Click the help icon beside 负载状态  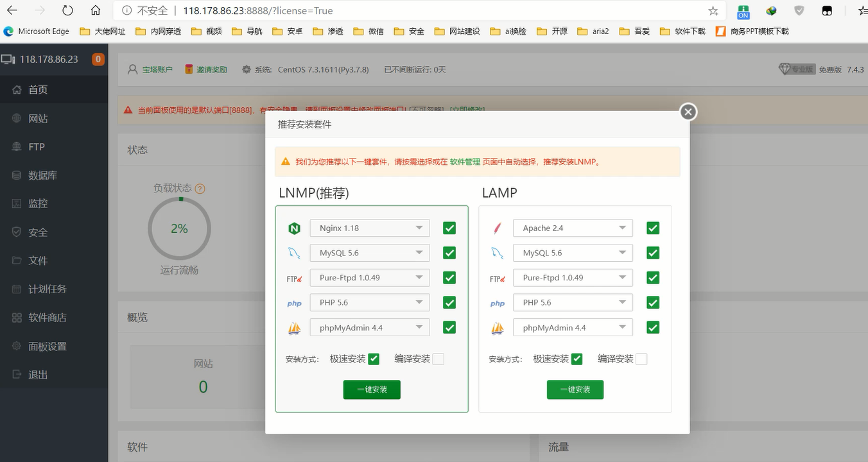click(x=200, y=189)
